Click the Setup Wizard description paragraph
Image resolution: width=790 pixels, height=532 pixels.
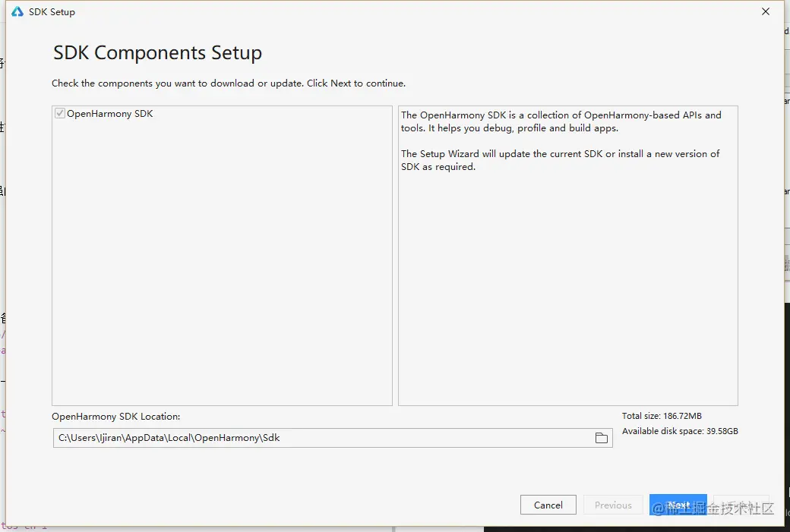[561, 160]
